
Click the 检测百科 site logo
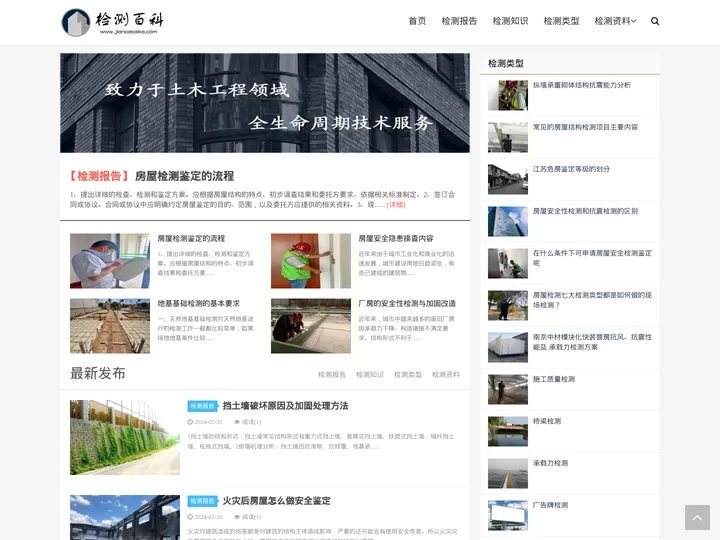pos(112,22)
